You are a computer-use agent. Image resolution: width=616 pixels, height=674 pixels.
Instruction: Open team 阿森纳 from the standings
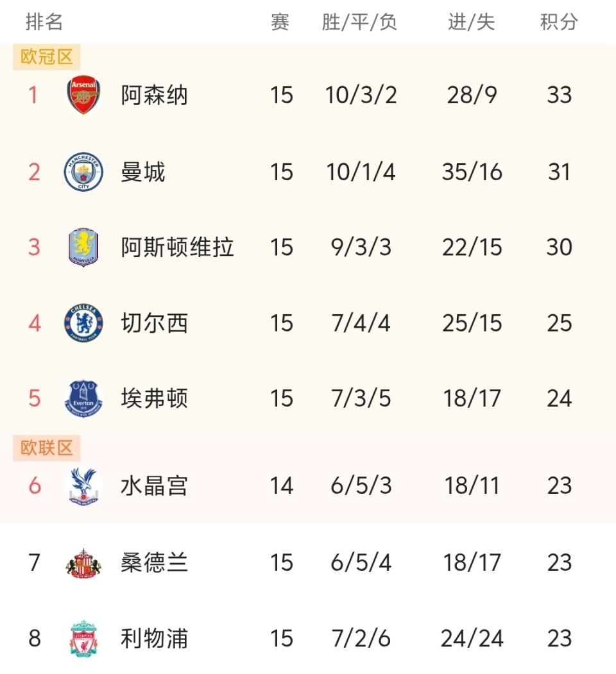click(x=154, y=96)
